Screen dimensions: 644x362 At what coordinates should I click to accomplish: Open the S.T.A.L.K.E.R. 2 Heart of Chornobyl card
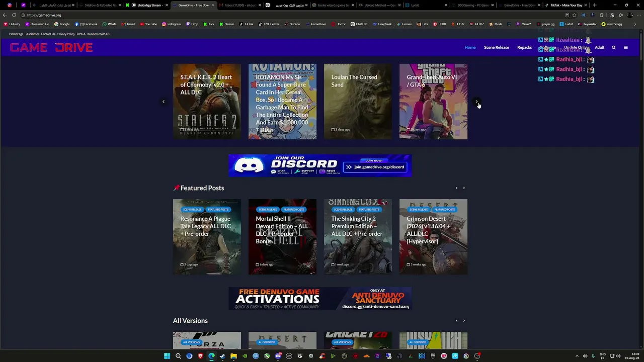(x=207, y=102)
